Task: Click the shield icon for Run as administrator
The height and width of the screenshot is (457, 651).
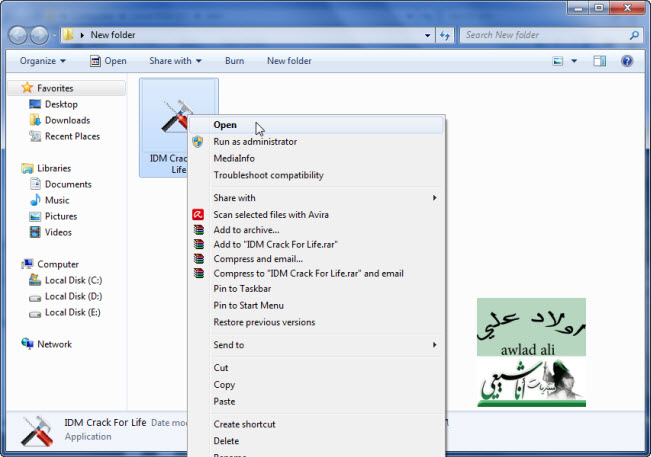Action: [198, 142]
